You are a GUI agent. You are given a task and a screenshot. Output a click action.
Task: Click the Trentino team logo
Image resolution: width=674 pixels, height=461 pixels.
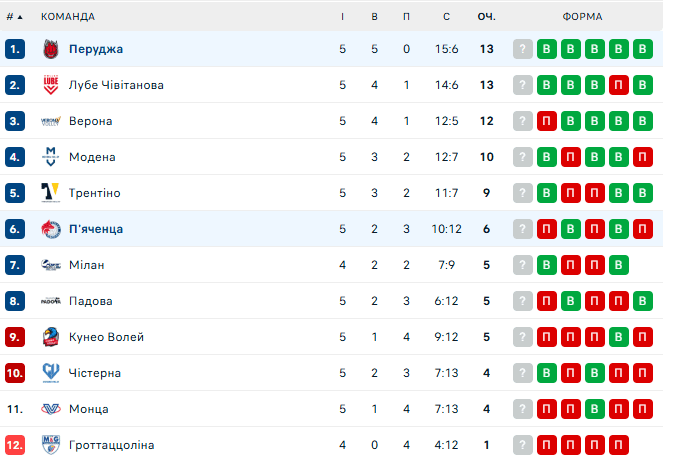[x=51, y=193]
